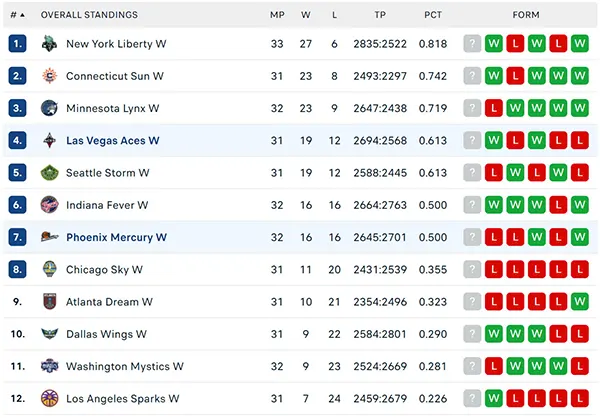The image size is (600, 418).
Task: Click the Las Vegas Aces team logo
Action: (49, 140)
